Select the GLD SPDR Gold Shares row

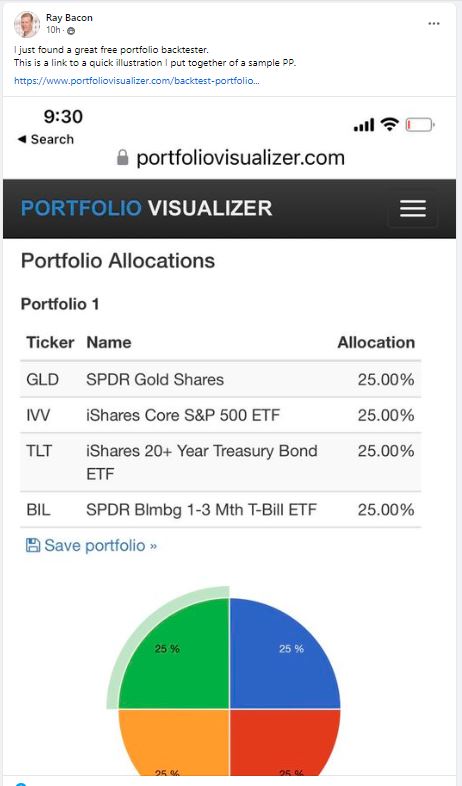point(220,379)
